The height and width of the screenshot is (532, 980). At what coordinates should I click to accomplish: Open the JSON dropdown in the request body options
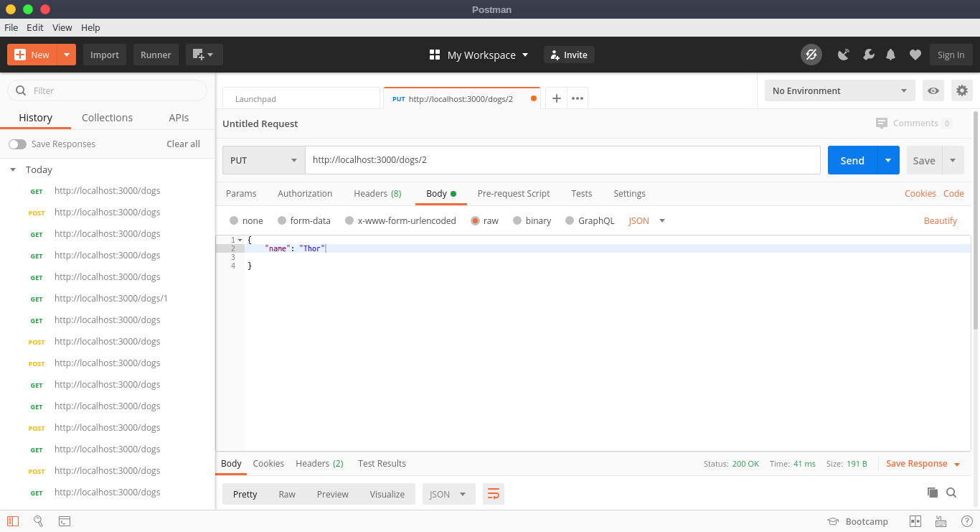coord(647,221)
